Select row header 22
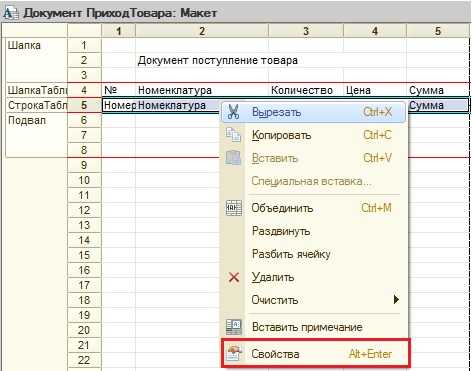Screen dimensions: 472x371 point(84,360)
